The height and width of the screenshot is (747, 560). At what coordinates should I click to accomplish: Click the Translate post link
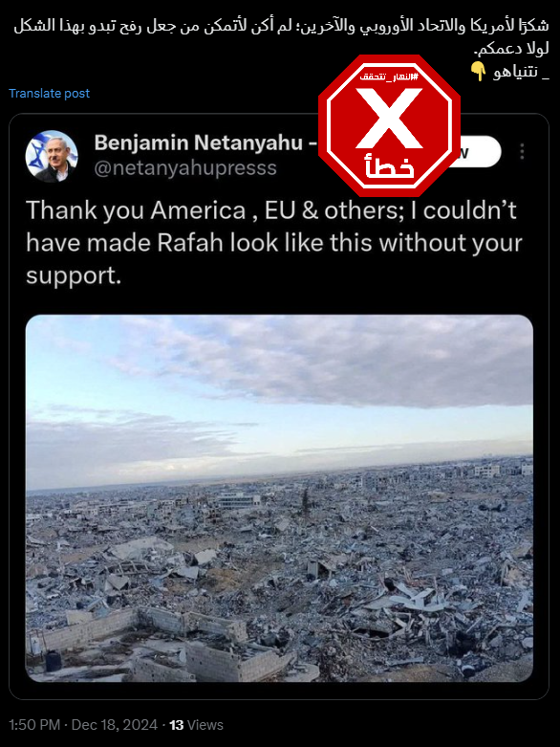coord(49,94)
